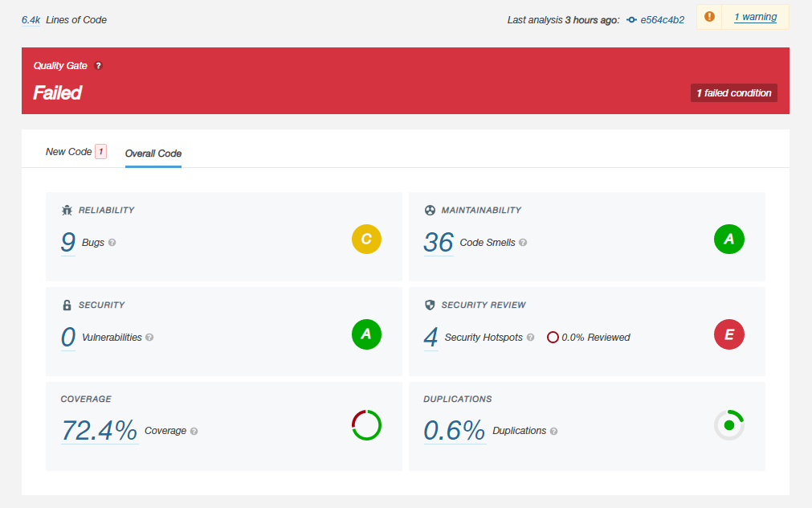
Task: Click the Maintainability code smells icon
Action: point(430,210)
